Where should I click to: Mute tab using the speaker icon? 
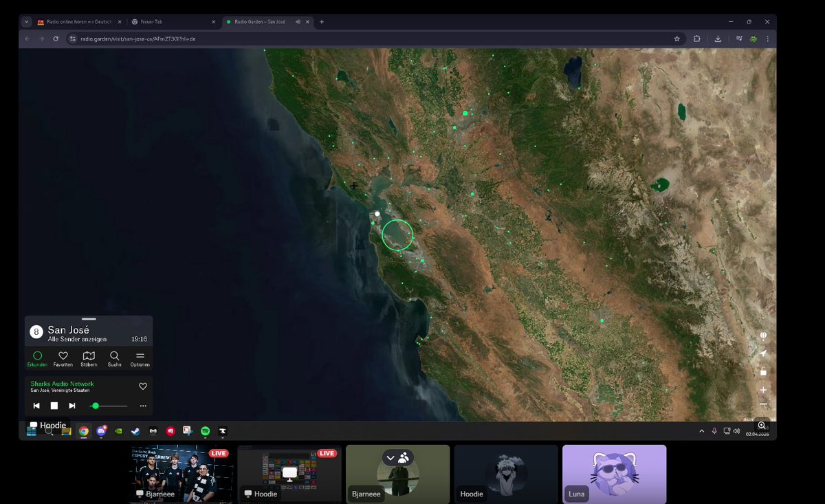pos(298,21)
